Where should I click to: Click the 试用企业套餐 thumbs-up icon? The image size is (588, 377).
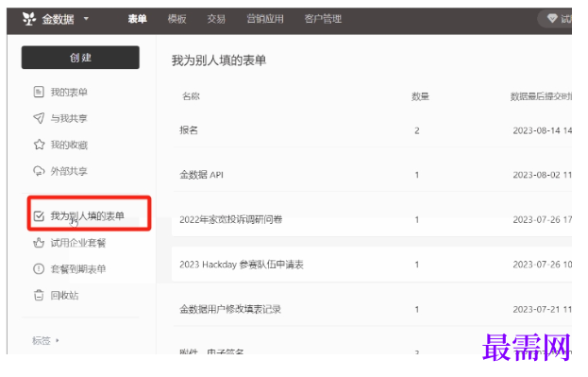[x=39, y=243]
